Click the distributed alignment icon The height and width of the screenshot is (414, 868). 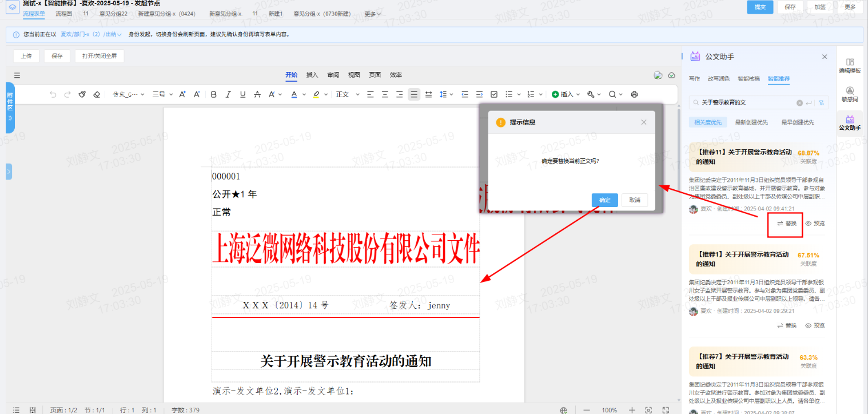pyautogui.click(x=429, y=94)
